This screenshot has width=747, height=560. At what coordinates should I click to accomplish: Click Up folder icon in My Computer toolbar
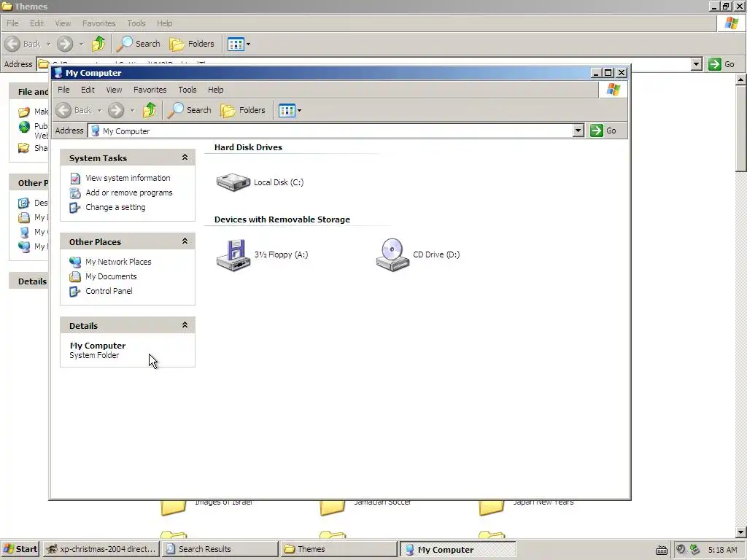pos(150,110)
